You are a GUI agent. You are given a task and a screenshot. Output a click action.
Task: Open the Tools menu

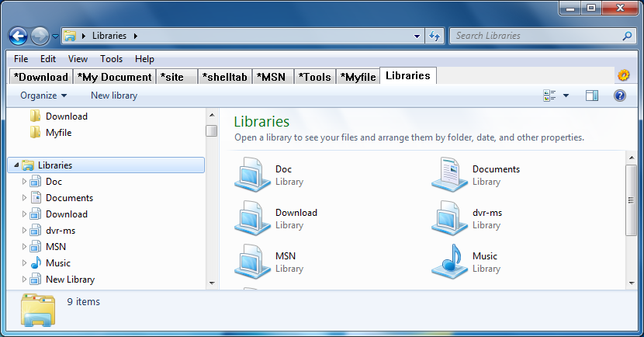point(111,59)
